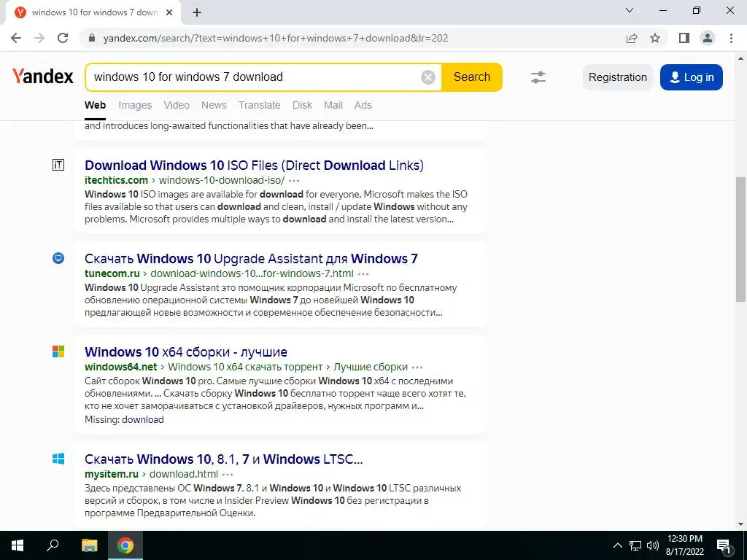Click the windows64.net favicon icon
The image size is (747, 560).
tap(58, 351)
